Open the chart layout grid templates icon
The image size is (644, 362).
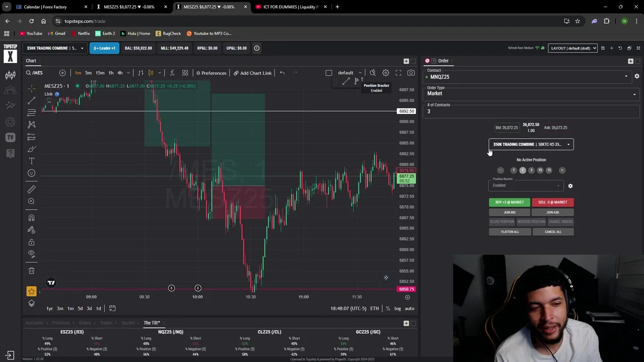click(185, 73)
